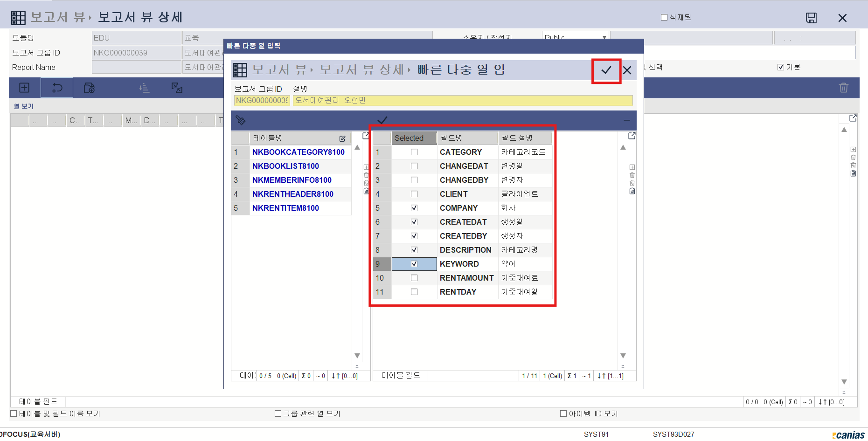Check the CATEGORY field checkbox
This screenshot has width=868, height=441.
414,152
